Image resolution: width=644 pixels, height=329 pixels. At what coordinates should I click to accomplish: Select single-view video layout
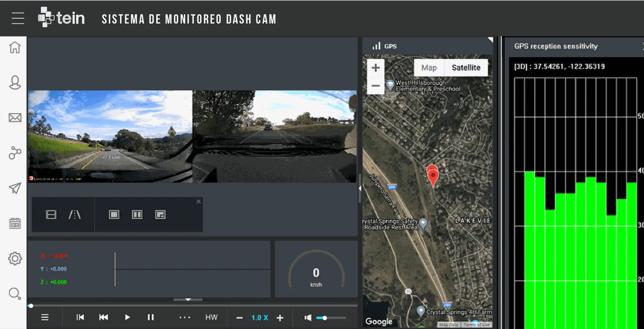[x=114, y=215]
